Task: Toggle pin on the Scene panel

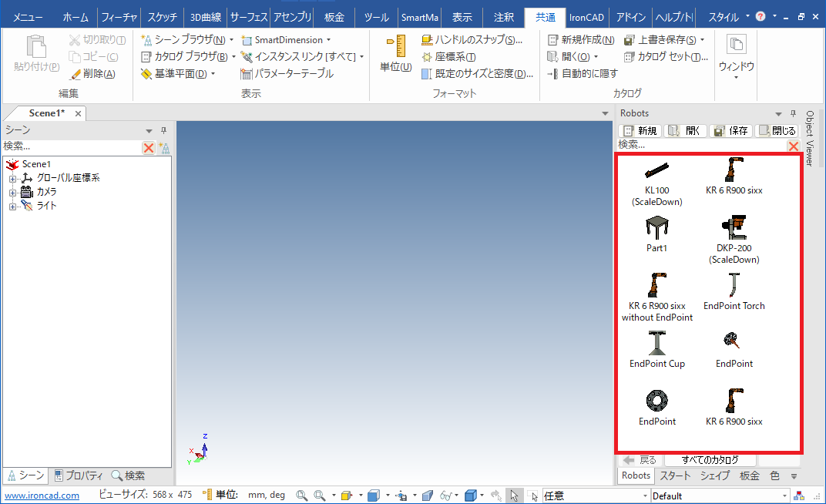Action: (x=163, y=131)
